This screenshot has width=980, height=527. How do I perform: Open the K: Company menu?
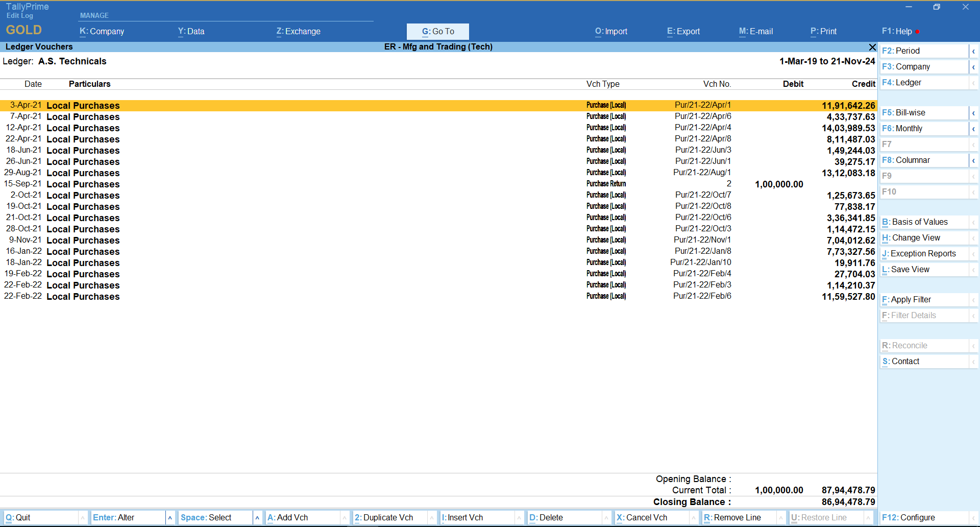pos(102,32)
